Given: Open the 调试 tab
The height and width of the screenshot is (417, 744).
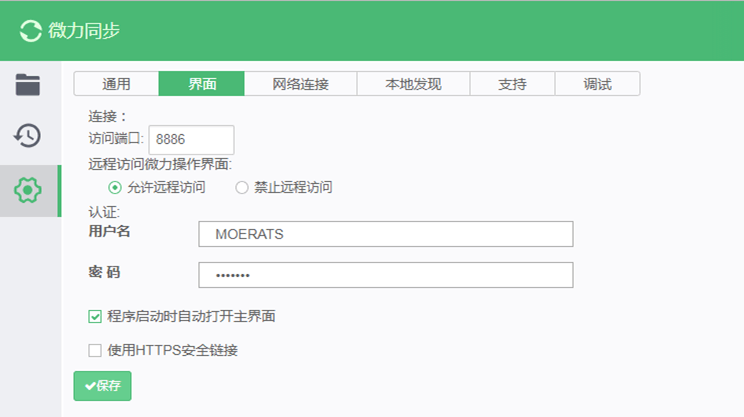Looking at the screenshot, I should click(x=597, y=84).
